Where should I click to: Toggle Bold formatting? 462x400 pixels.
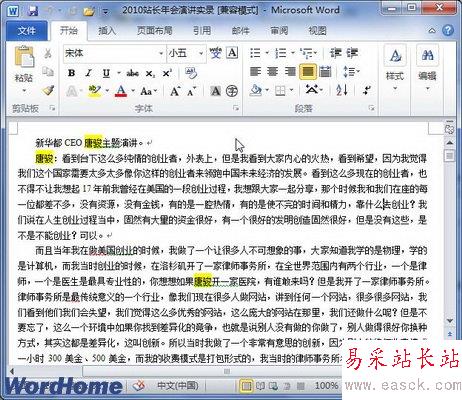71,73
